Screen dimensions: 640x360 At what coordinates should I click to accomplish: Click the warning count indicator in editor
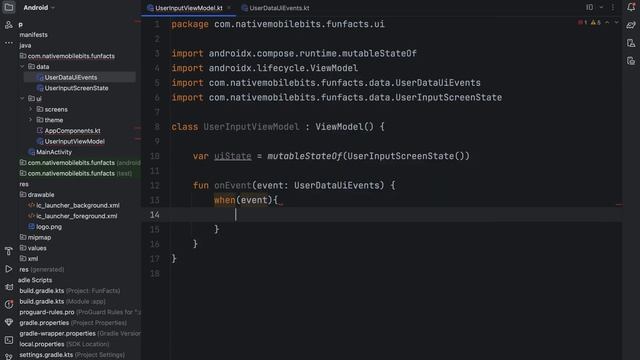point(596,22)
